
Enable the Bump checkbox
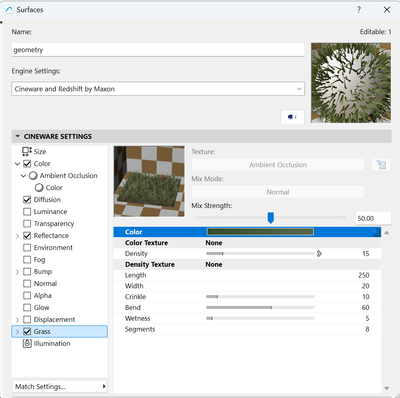coord(27,272)
